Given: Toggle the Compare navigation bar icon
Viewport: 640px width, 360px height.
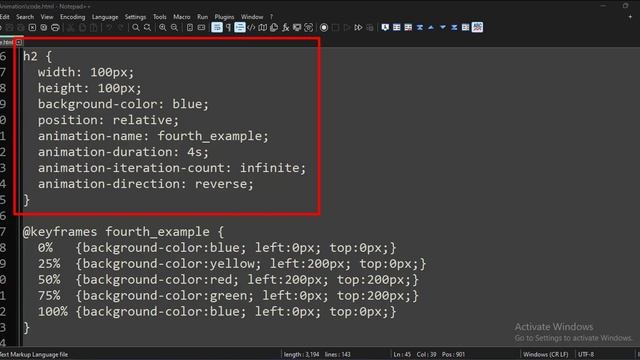Looking at the screenshot, I should 477,27.
